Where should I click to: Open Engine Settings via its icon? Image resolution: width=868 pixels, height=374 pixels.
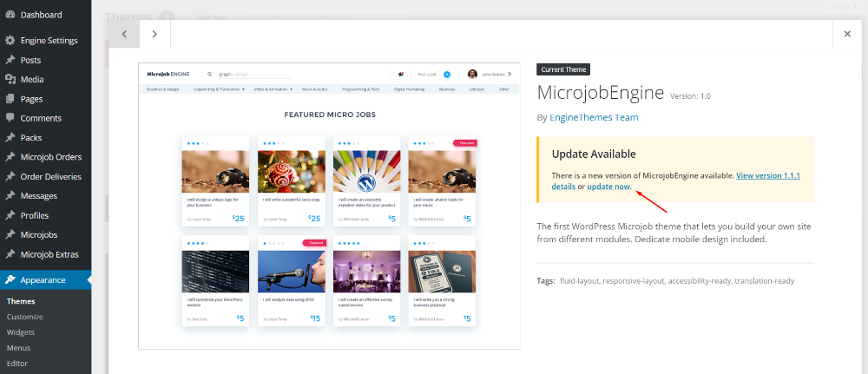(x=10, y=41)
